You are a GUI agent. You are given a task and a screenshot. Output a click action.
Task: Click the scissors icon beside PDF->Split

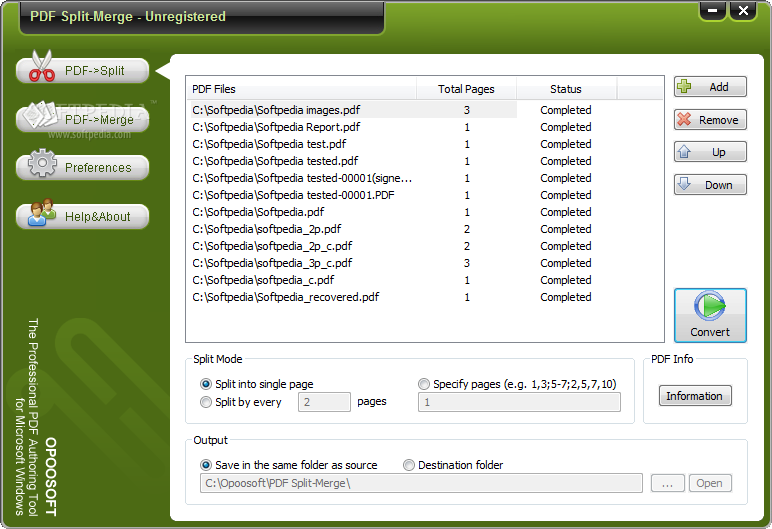tap(41, 66)
